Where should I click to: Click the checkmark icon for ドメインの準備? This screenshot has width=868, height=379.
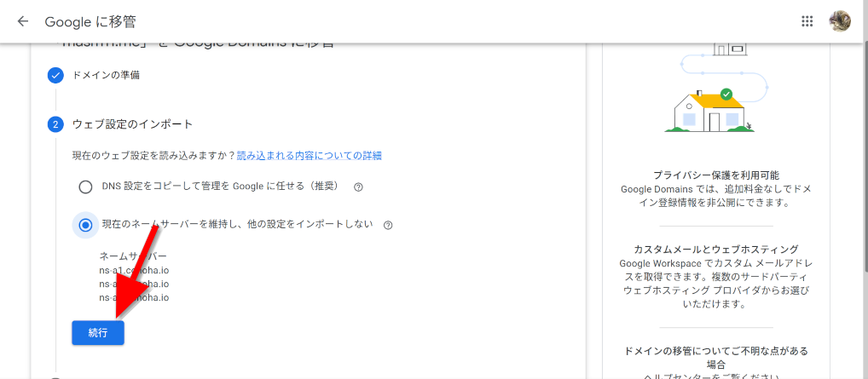(x=55, y=75)
